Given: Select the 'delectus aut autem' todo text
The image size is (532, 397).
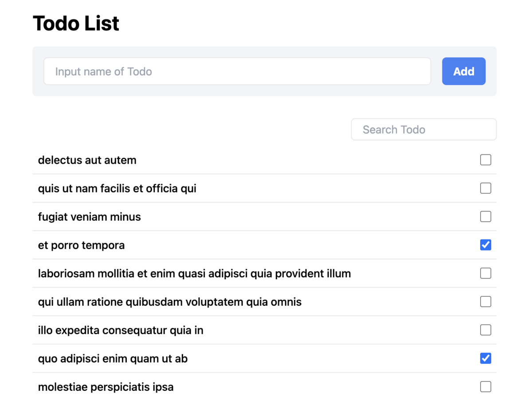Looking at the screenshot, I should (x=87, y=160).
